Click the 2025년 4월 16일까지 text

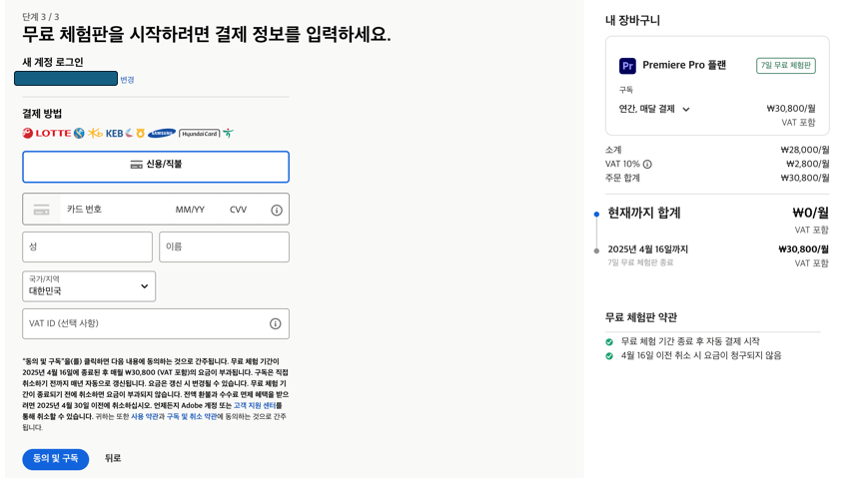[x=647, y=249]
